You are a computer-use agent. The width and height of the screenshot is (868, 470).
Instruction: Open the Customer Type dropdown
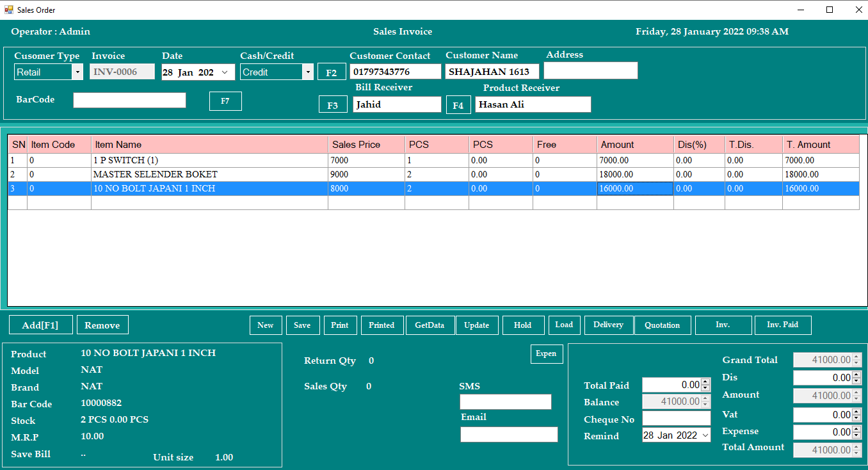tap(77, 72)
